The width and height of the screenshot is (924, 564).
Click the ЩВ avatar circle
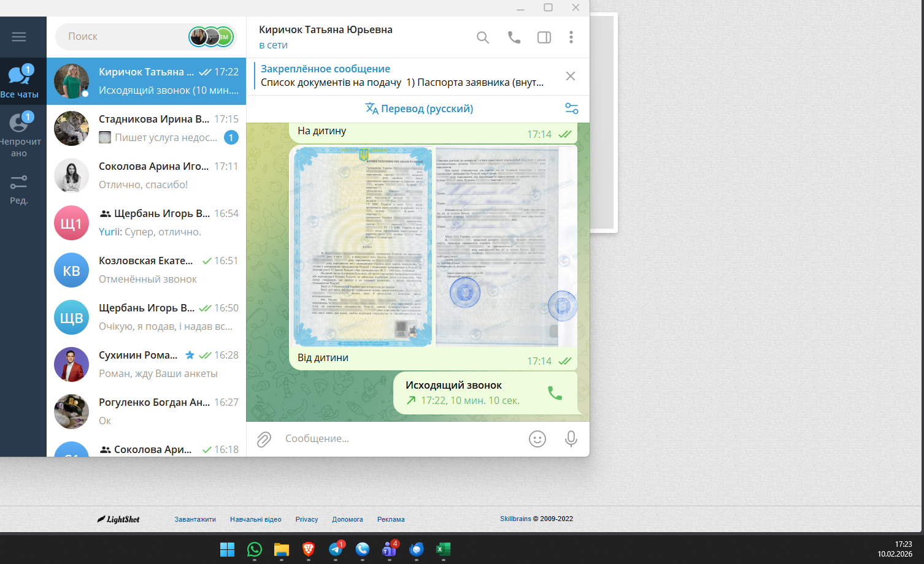coord(72,318)
